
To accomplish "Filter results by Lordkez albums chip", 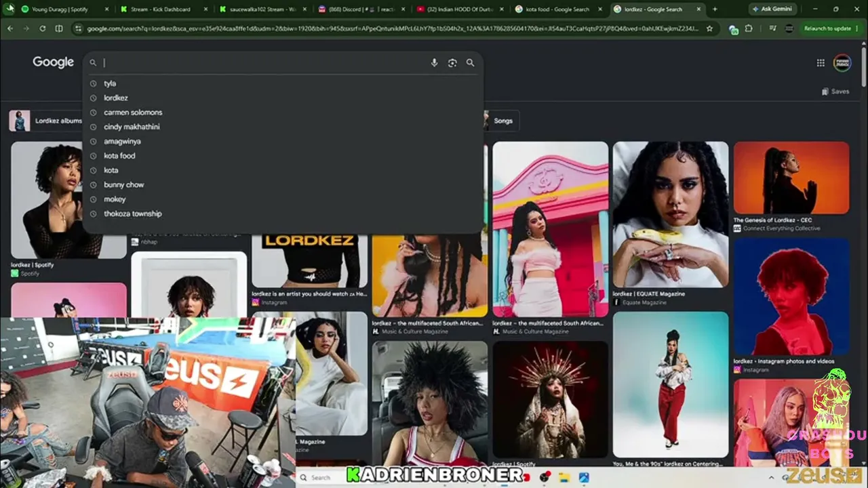I will [x=46, y=121].
